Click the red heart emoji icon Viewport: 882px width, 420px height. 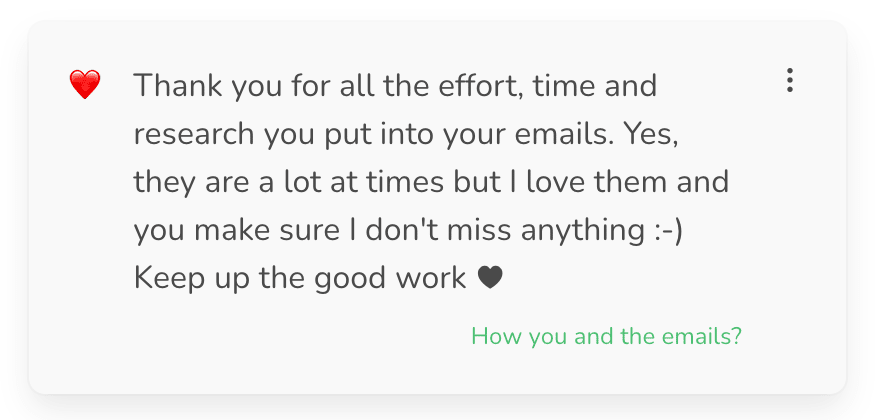coord(85,85)
